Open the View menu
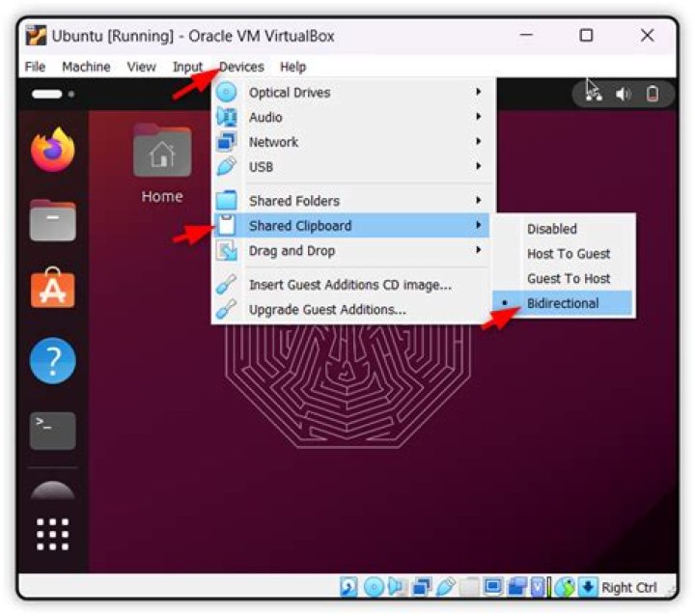Screen dimensions: 695x616 point(141,67)
